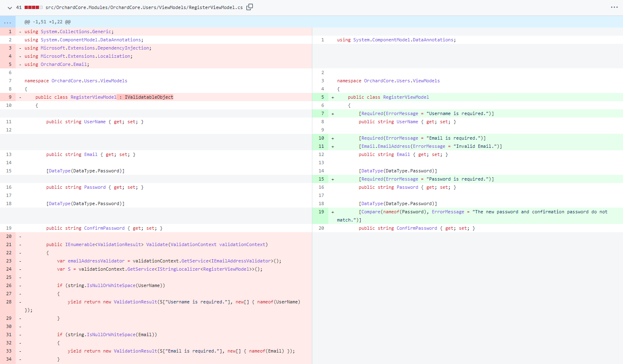Select right line number 10
Image resolution: width=623 pixels, height=364 pixels.
coord(321,138)
